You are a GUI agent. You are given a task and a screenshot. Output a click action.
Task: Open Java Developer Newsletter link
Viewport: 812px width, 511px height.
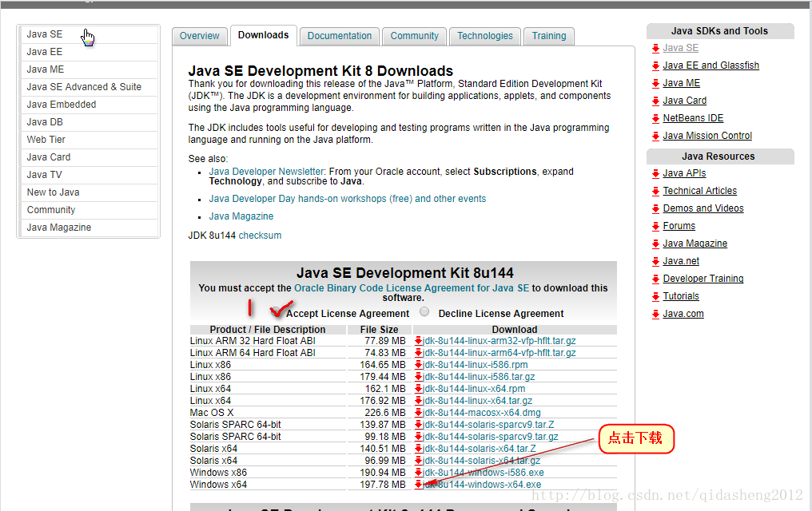(266, 172)
